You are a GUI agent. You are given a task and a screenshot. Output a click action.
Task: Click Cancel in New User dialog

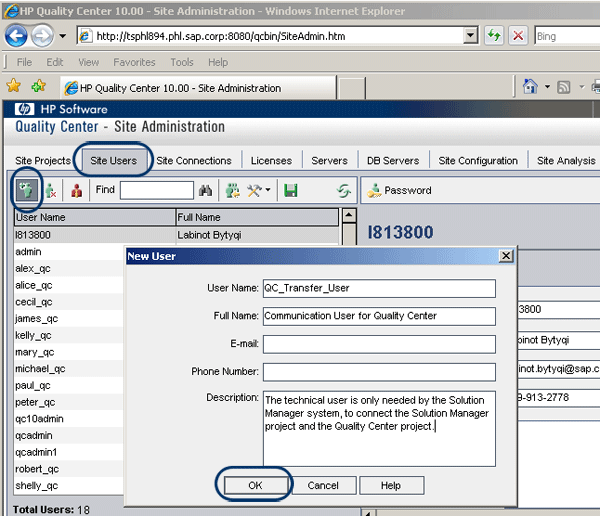(323, 485)
